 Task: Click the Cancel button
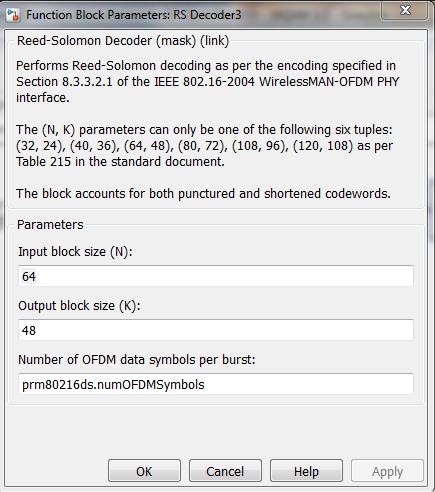click(x=225, y=471)
